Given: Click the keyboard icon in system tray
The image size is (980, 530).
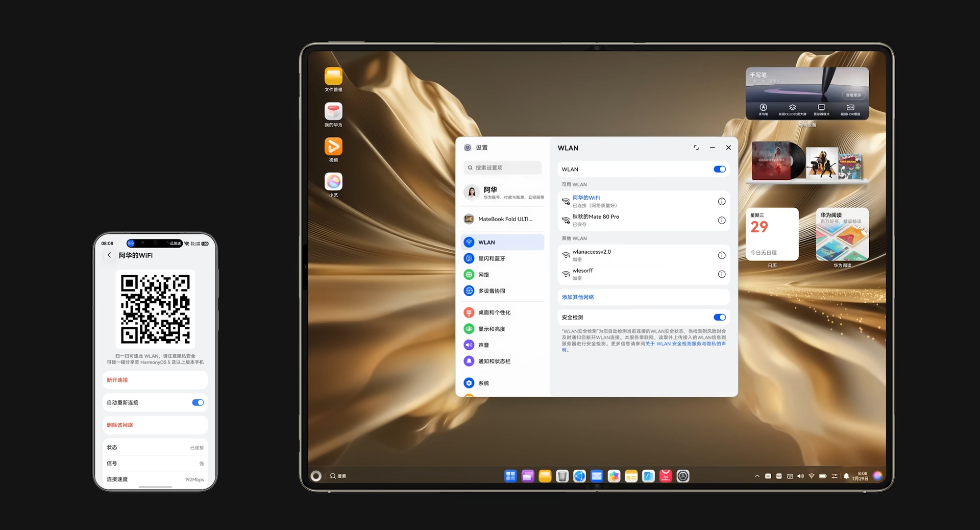Looking at the screenshot, I should click(768, 476).
